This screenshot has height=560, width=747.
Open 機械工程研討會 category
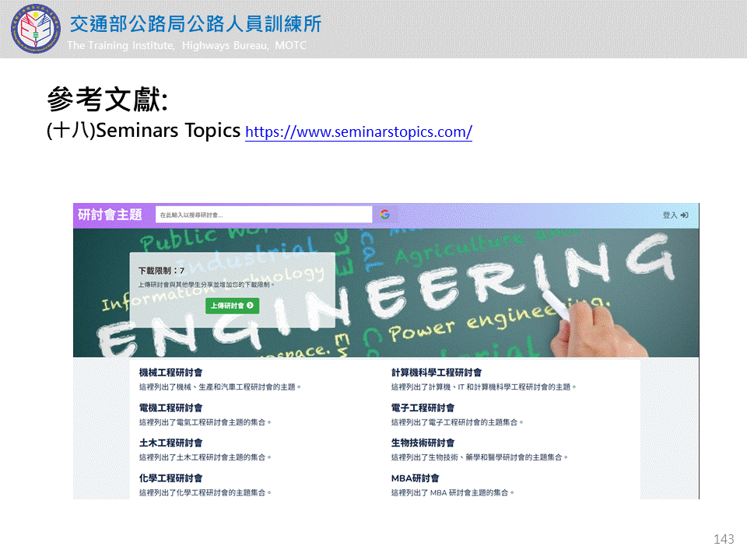pyautogui.click(x=170, y=373)
